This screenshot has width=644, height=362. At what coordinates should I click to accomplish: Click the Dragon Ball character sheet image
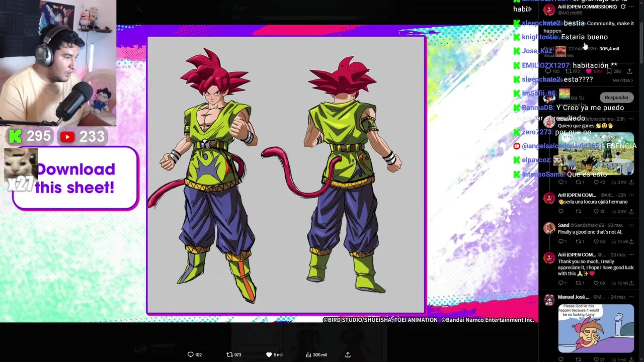[x=286, y=175]
